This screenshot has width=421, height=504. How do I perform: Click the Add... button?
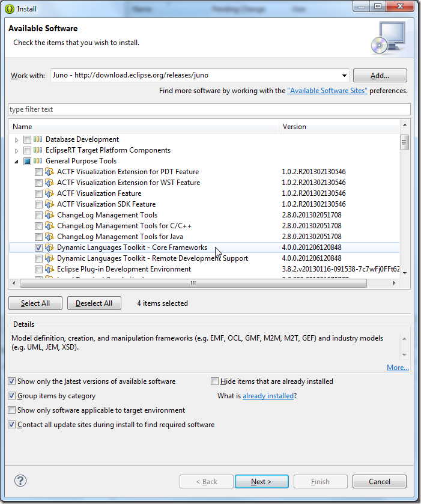(380, 76)
